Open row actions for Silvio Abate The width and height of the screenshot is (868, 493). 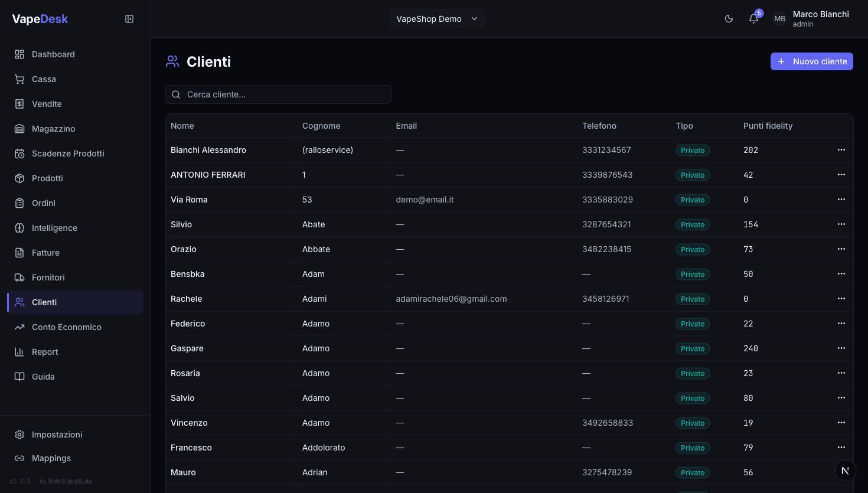point(841,224)
